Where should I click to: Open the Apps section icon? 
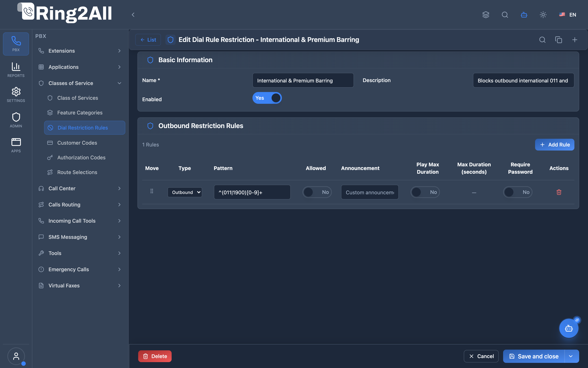16,145
